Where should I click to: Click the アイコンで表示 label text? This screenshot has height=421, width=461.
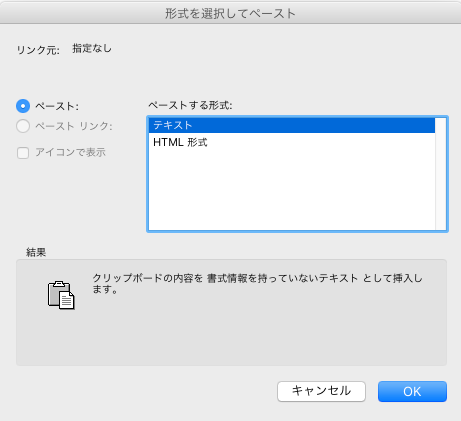point(71,152)
